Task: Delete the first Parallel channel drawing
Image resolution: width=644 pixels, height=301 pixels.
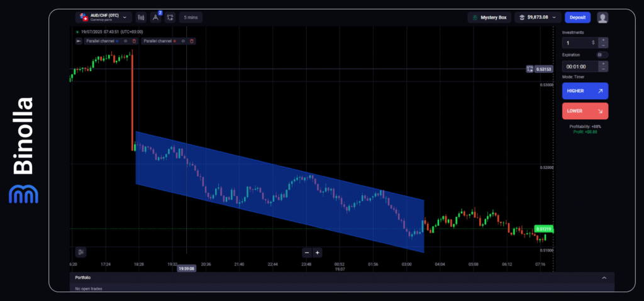Action: (x=134, y=41)
